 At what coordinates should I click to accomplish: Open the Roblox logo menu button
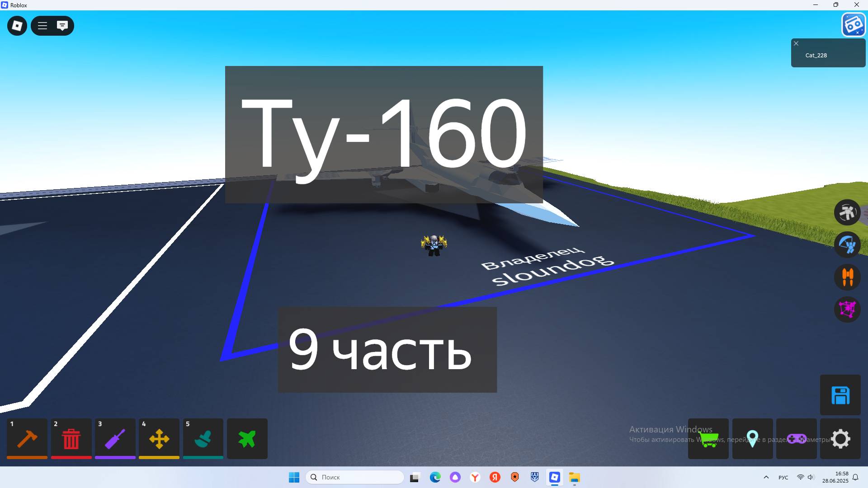pos(17,26)
